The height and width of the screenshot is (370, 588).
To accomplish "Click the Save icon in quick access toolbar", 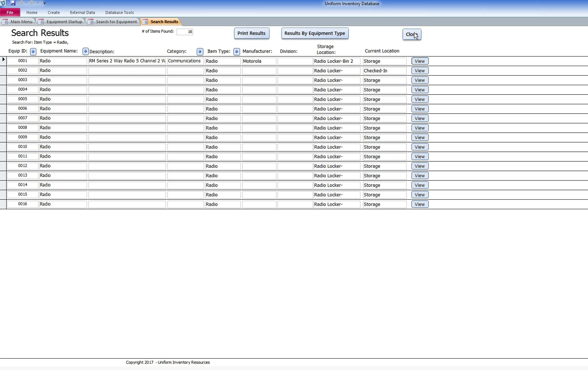I will pyautogui.click(x=13, y=3).
